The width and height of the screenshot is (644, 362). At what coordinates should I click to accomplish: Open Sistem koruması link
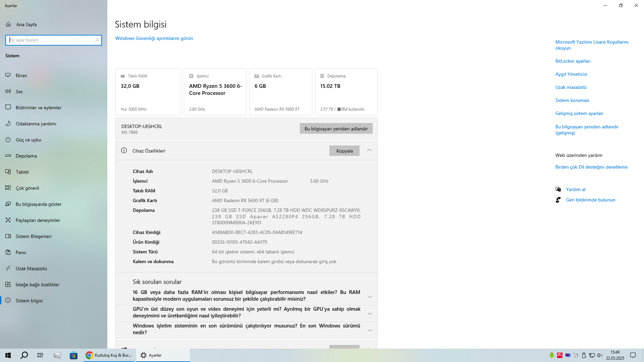pyautogui.click(x=572, y=100)
